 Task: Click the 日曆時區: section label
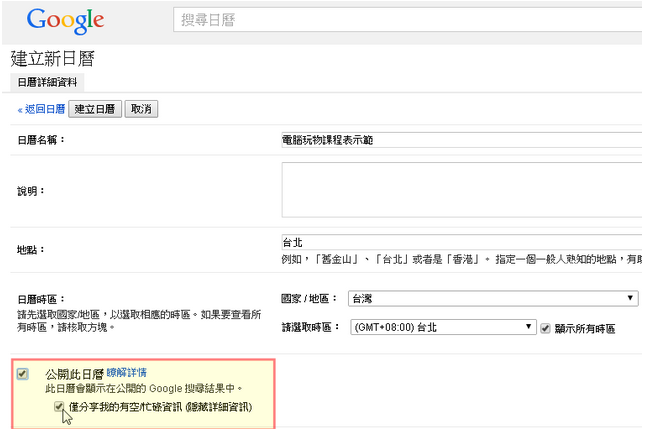coord(41,299)
